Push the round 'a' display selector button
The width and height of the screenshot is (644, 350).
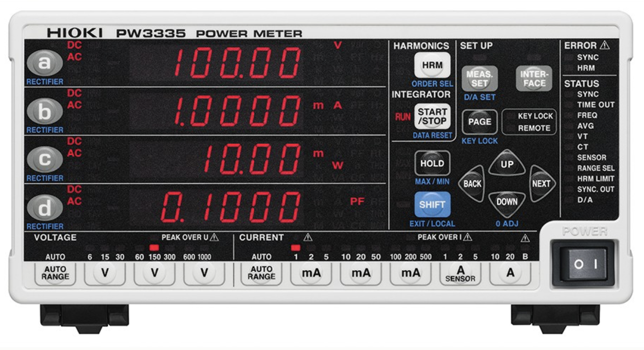[45, 63]
